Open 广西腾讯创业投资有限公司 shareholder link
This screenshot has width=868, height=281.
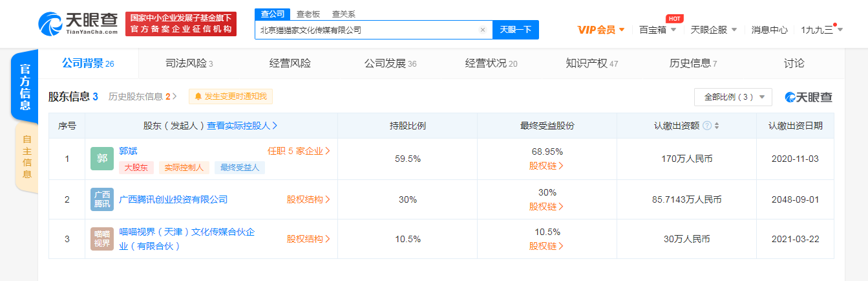click(173, 199)
